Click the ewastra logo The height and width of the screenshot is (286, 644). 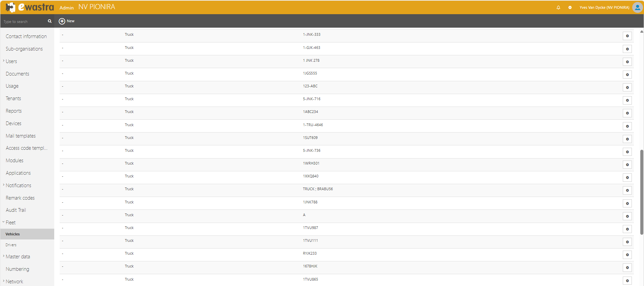(x=30, y=7)
